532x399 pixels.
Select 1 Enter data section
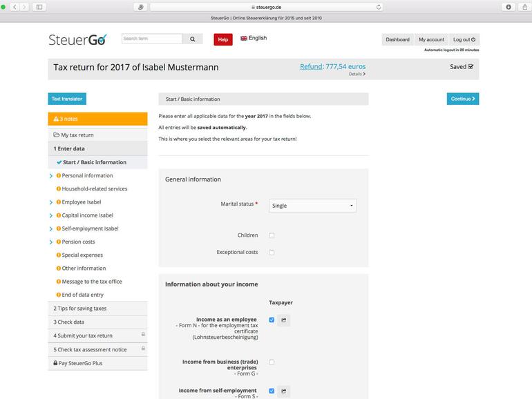point(97,148)
